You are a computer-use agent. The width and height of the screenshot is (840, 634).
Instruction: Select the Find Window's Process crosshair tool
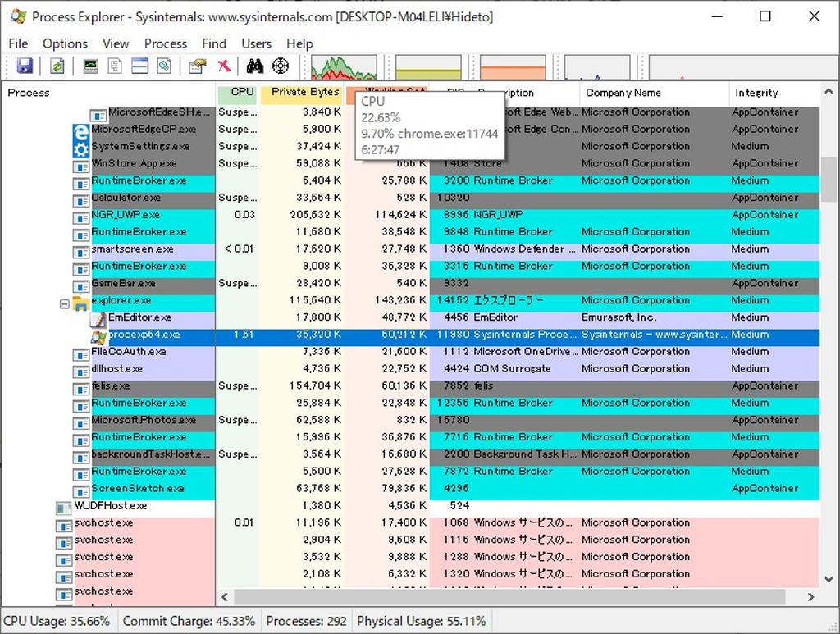pos(279,66)
